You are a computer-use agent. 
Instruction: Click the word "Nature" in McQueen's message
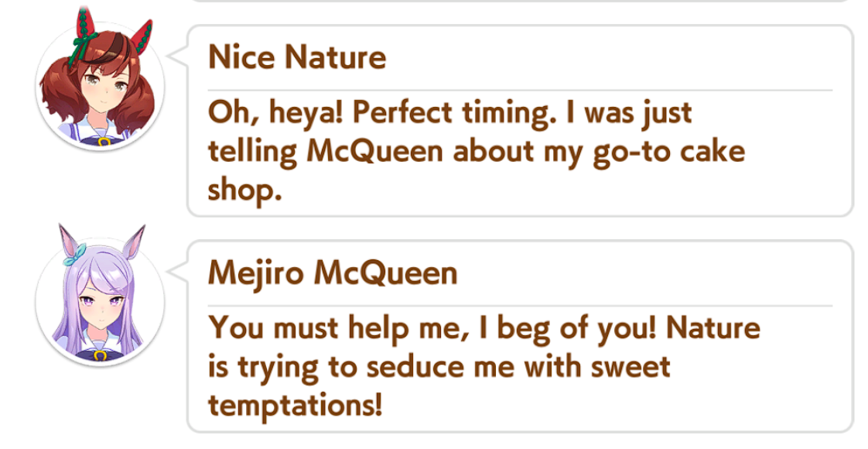(x=713, y=327)
